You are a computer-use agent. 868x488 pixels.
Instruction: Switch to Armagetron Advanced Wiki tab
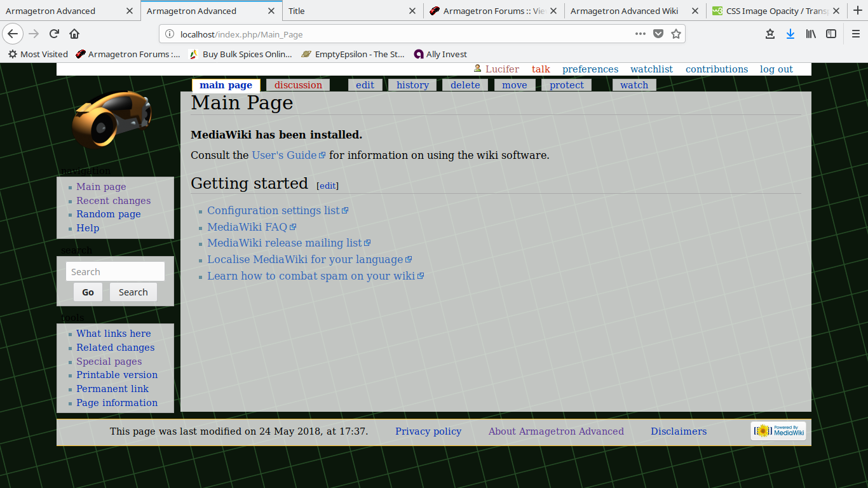(x=635, y=11)
